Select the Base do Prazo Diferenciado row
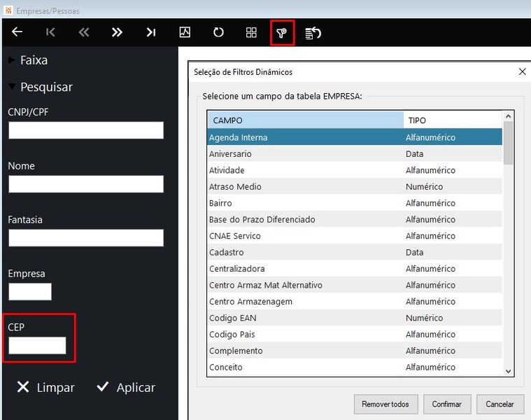Viewport: 531px width, 420px height. coord(355,220)
